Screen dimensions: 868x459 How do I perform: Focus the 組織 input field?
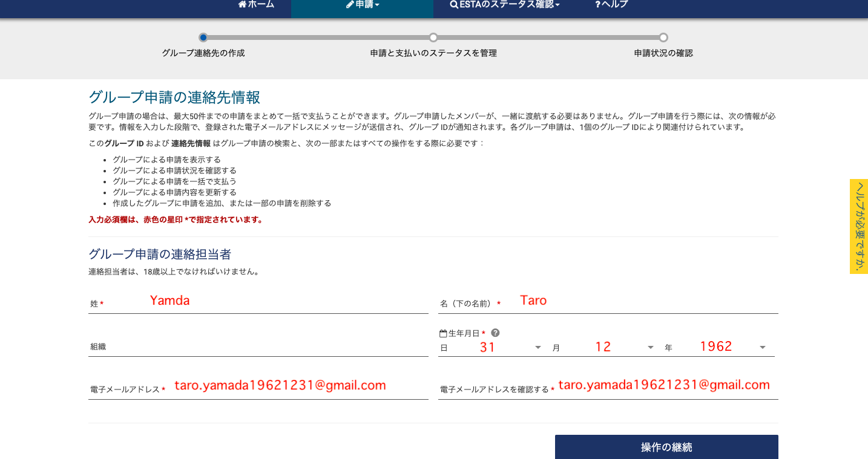click(258, 347)
